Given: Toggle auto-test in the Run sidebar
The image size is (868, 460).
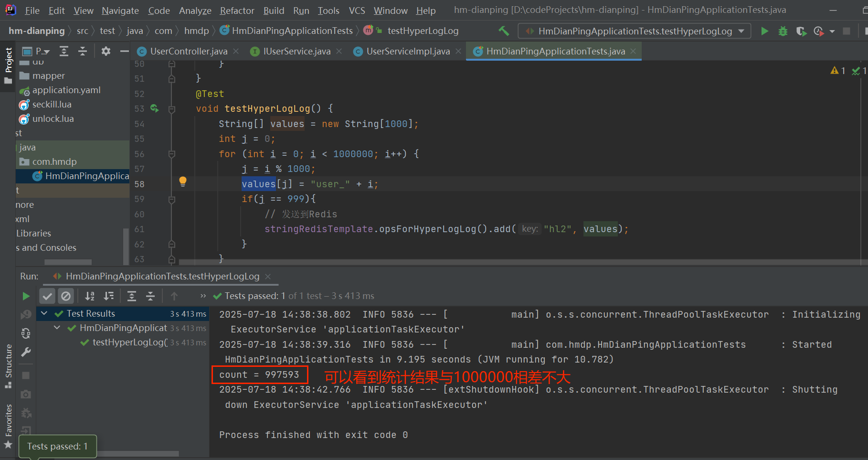Looking at the screenshot, I should (26, 333).
